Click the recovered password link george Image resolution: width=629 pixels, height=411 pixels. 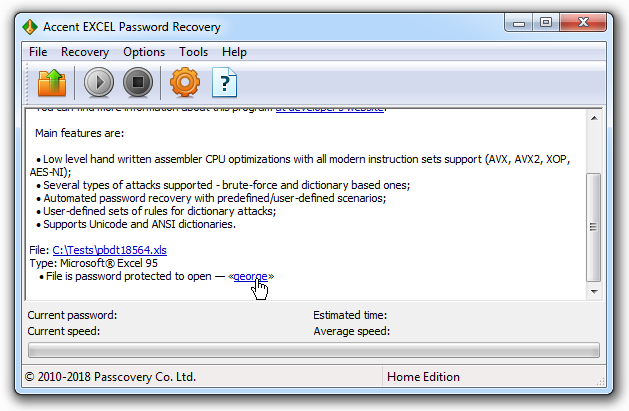tap(250, 276)
